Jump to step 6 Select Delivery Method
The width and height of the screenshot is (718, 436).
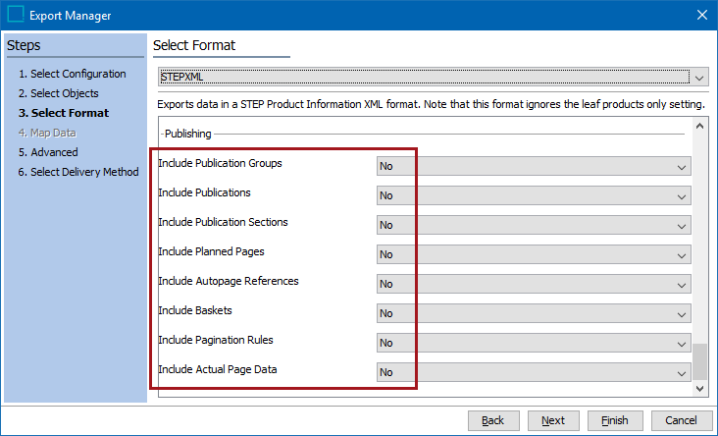[x=78, y=172]
